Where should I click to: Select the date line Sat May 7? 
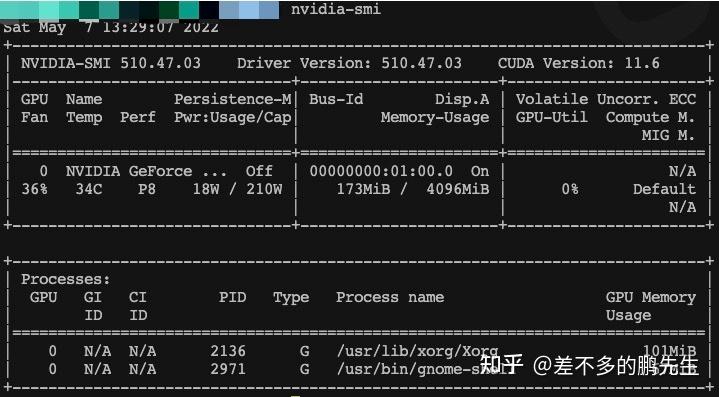pos(111,27)
